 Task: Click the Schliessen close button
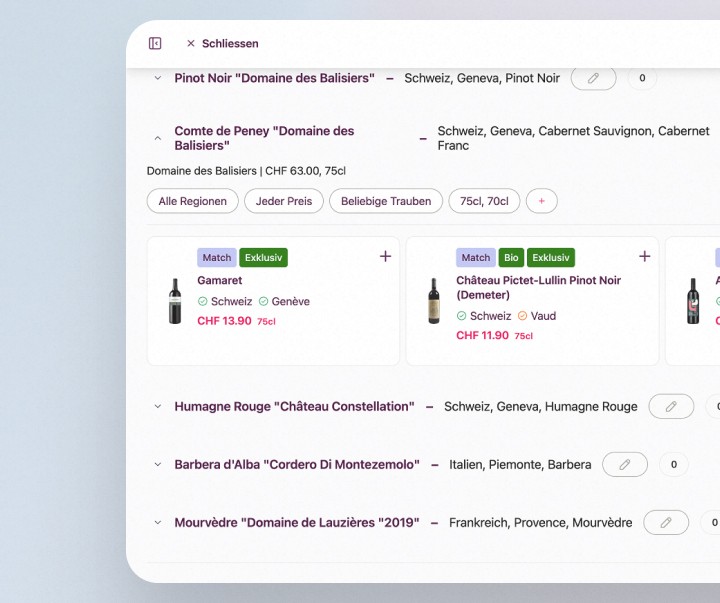[223, 44]
